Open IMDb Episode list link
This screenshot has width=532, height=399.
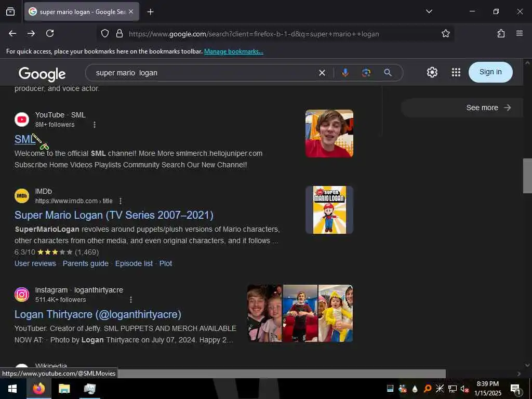(x=134, y=263)
